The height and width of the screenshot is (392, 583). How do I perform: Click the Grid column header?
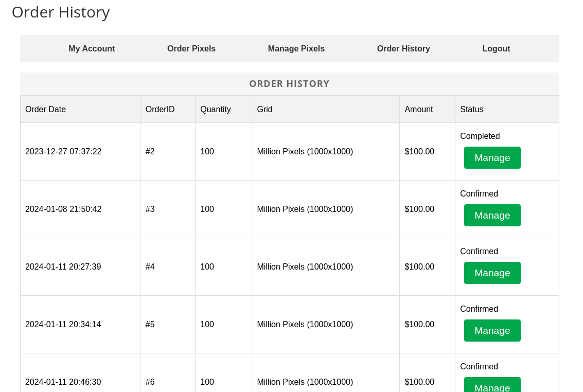[x=264, y=109]
